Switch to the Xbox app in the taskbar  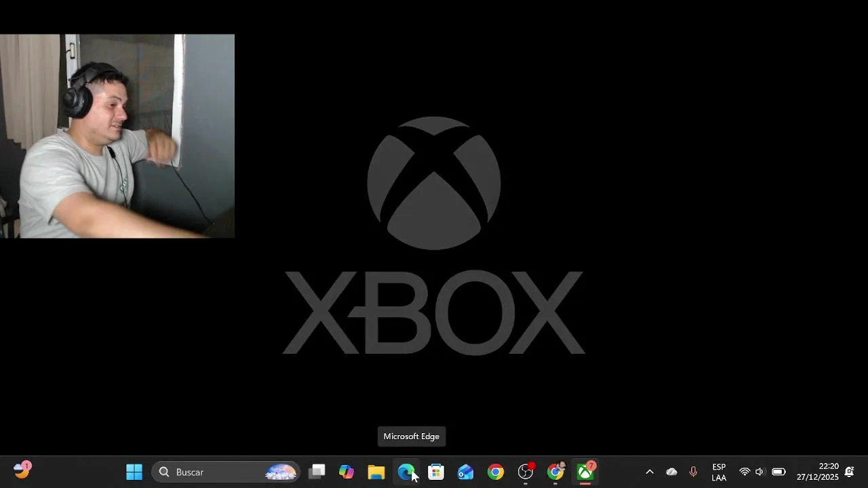coord(585,472)
